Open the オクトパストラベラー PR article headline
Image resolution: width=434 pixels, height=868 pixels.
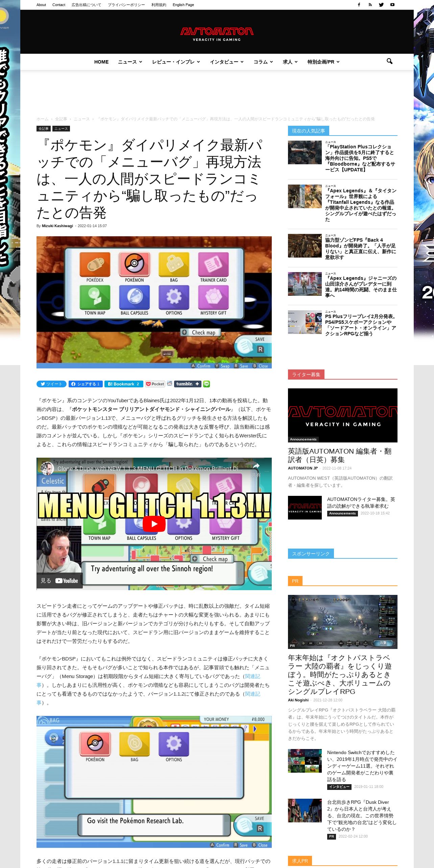coord(340,674)
